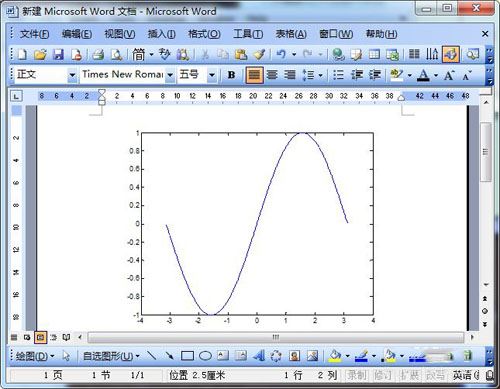
Task: Apply the fill color bucket swatch
Action: (x=335, y=356)
